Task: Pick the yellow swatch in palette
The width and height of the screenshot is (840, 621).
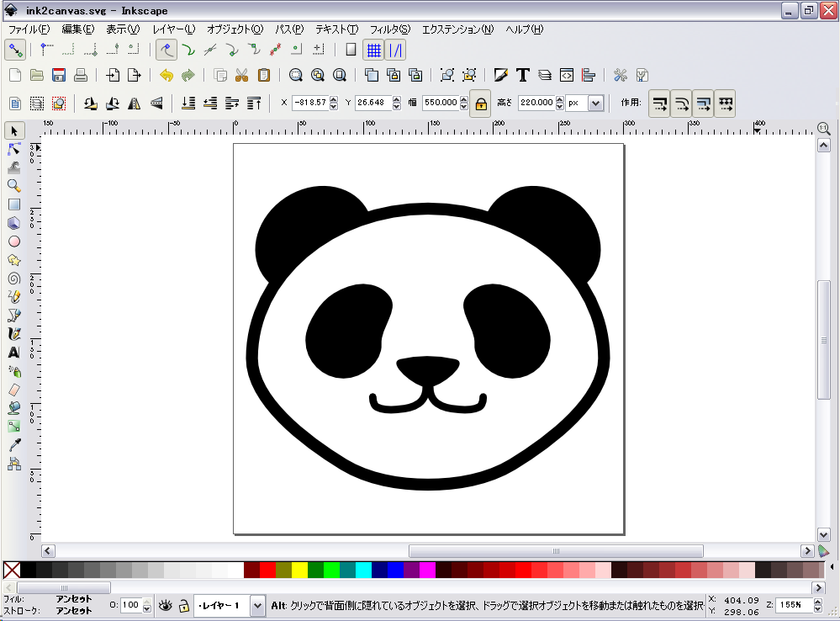Action: [x=299, y=570]
